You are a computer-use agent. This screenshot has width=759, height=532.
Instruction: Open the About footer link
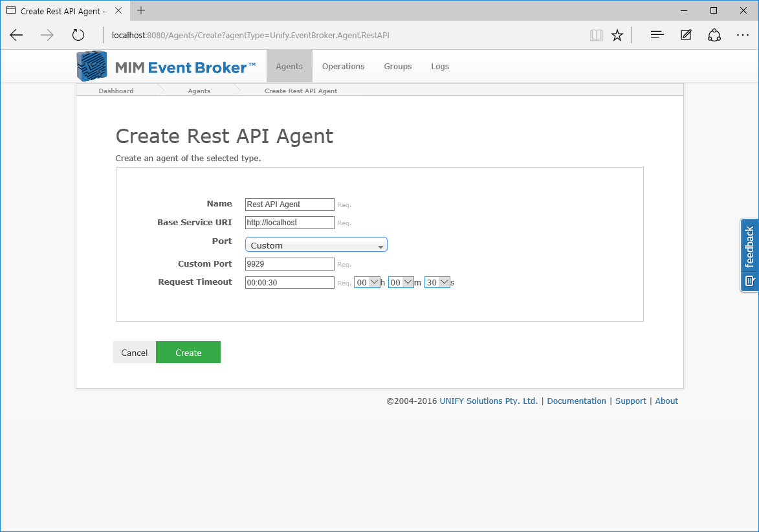(666, 401)
